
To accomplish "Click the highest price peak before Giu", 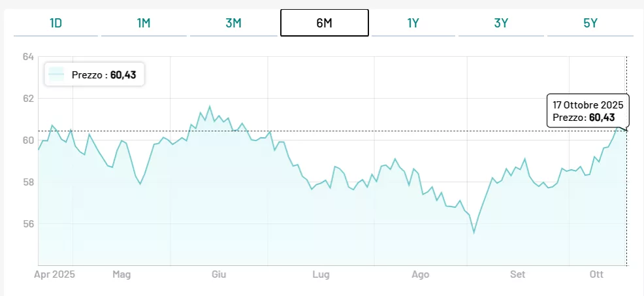I will click(x=210, y=107).
